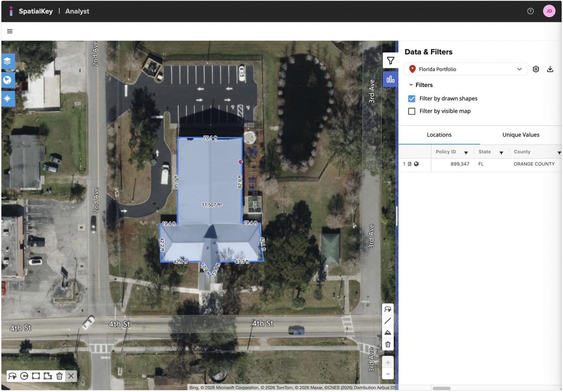Select the Locations tab
Image resolution: width=563 pixels, height=392 pixels.
(439, 135)
